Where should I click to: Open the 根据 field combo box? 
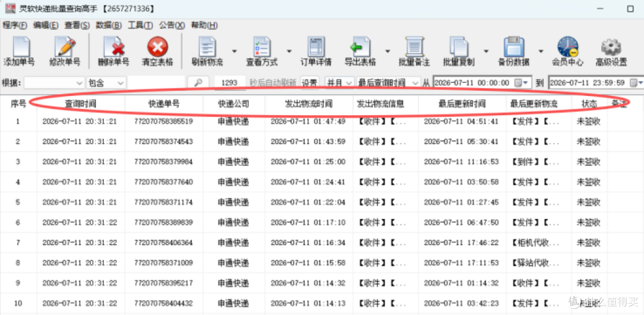pos(54,82)
